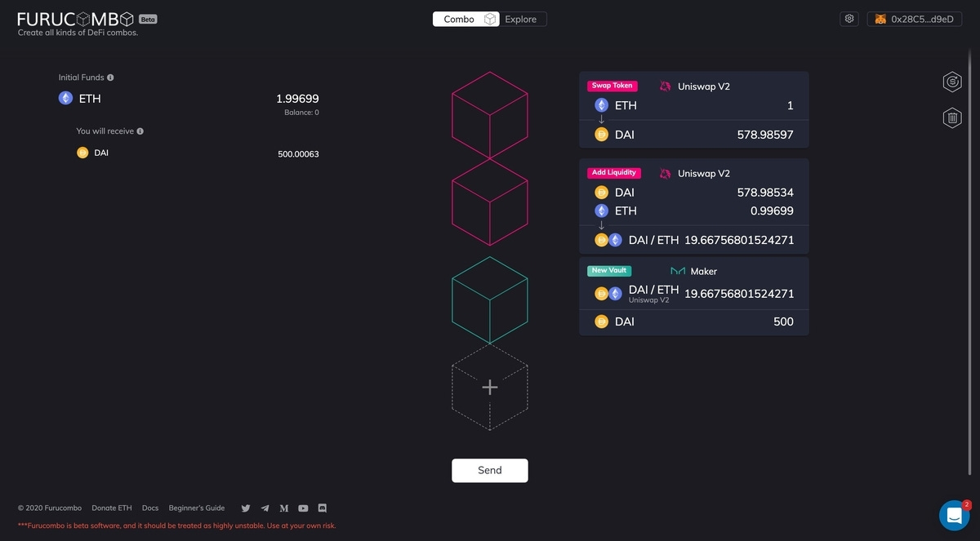Click the initial ETH amount 1.99699
Image resolution: width=980 pixels, height=541 pixels.
pos(297,99)
